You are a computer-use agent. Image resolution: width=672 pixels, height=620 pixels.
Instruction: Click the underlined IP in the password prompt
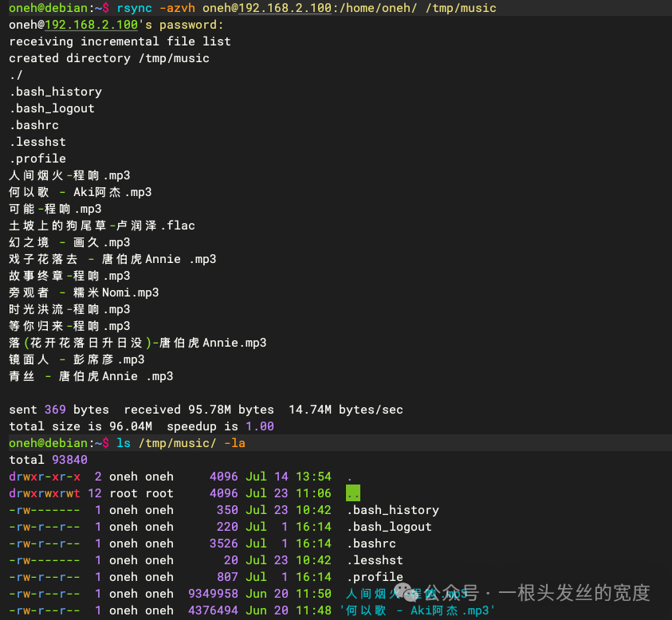(91, 25)
